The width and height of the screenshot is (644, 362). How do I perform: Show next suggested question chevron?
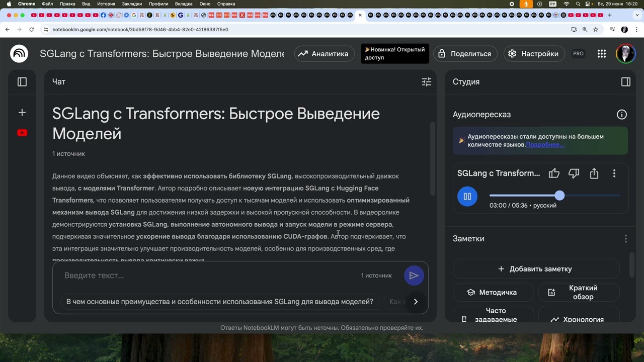point(416,302)
